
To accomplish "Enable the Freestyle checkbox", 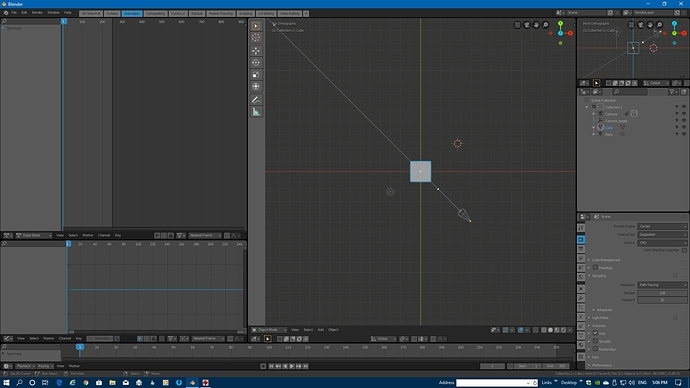I will click(x=595, y=267).
